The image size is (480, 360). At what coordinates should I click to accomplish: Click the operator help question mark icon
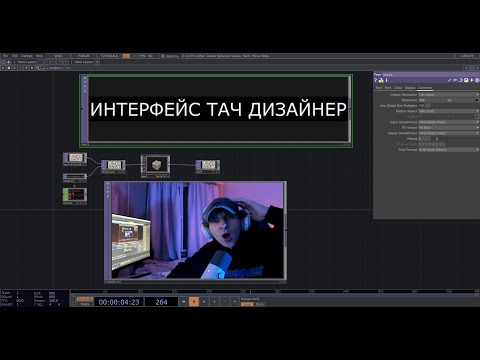(376, 80)
